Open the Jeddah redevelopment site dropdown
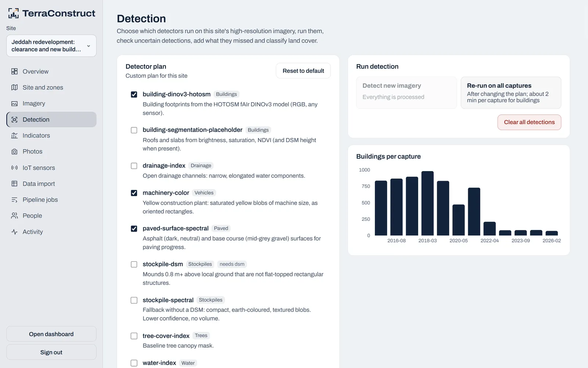Screen dimensions: 588x368 [x=51, y=46]
